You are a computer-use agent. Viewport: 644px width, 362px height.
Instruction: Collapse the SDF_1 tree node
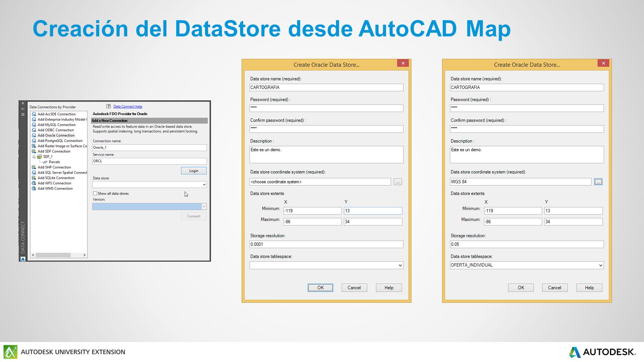[x=34, y=156]
